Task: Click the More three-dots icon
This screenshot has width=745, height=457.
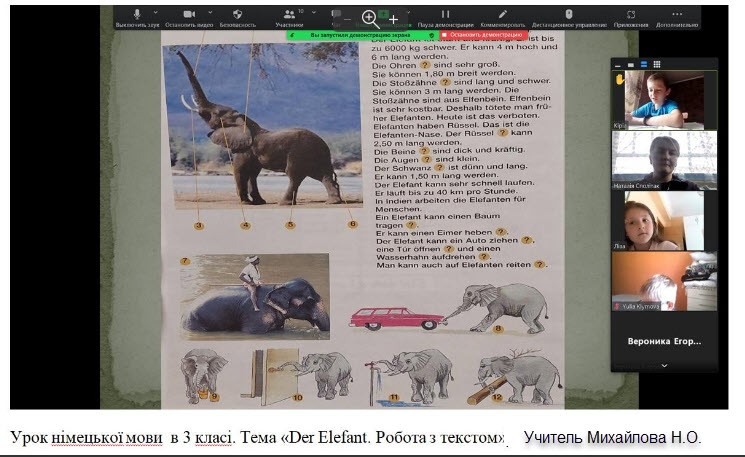Action: [677, 15]
